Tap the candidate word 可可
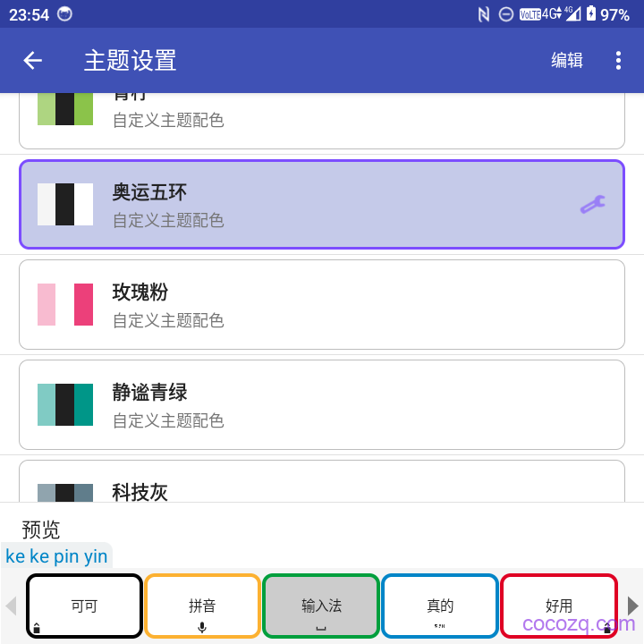This screenshot has height=644, width=644. pos(84,606)
